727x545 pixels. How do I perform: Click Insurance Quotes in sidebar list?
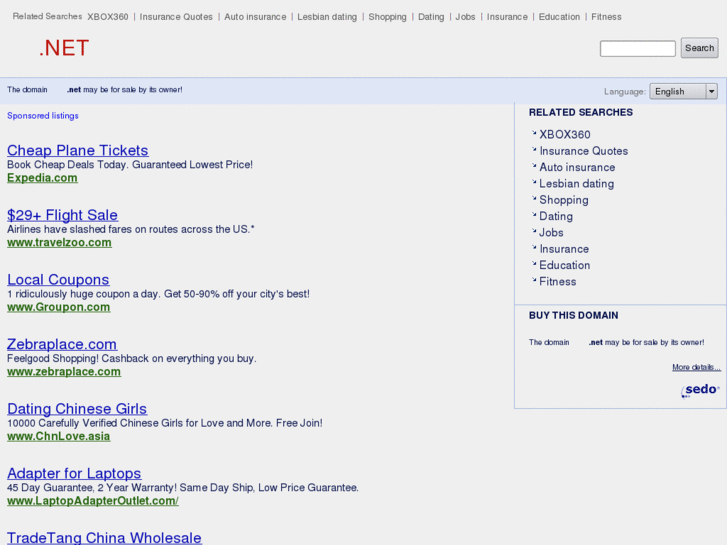tap(584, 151)
